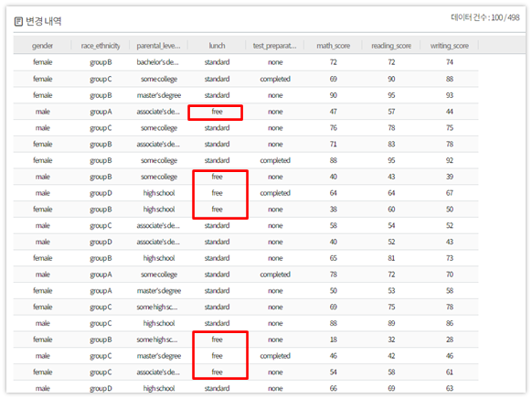The image size is (532, 399).
Task: Click the groupD cell in the last row
Action: tap(101, 388)
